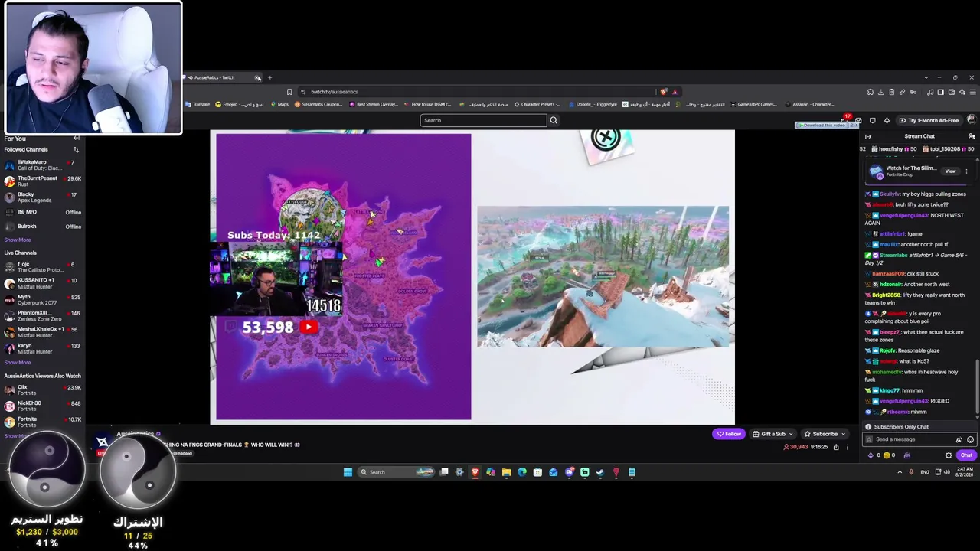Screen dimensions: 980x551
Task: Collapse the For You sidebar
Action: click(76, 139)
